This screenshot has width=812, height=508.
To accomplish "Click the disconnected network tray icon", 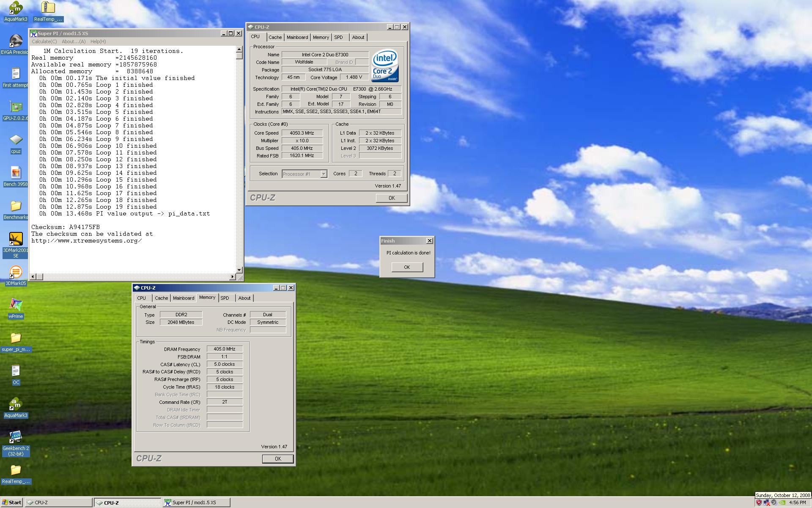I will pyautogui.click(x=766, y=502).
